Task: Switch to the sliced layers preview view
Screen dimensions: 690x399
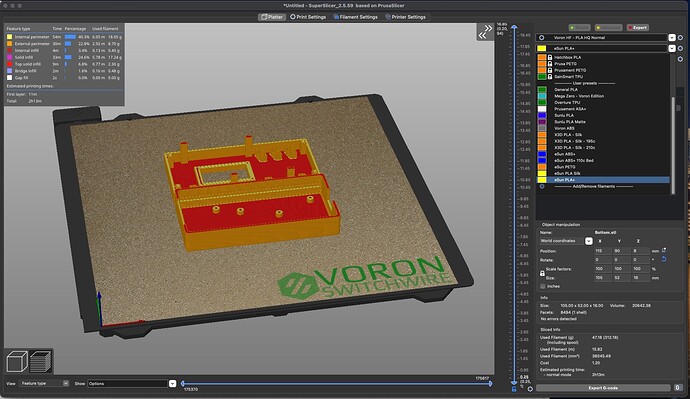Action: (41, 362)
